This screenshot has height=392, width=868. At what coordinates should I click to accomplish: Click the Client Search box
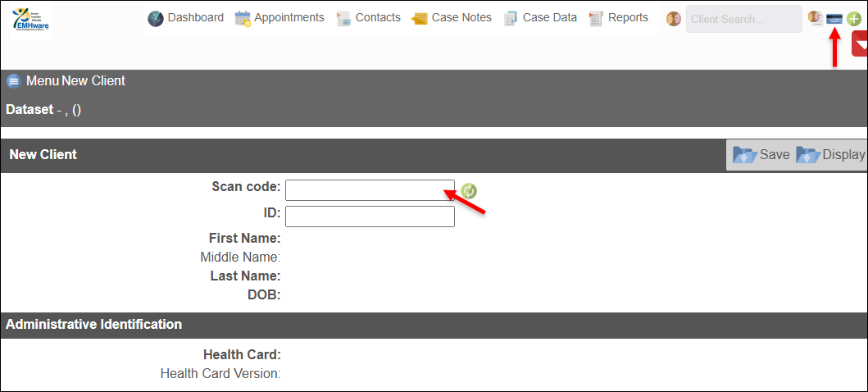(743, 19)
